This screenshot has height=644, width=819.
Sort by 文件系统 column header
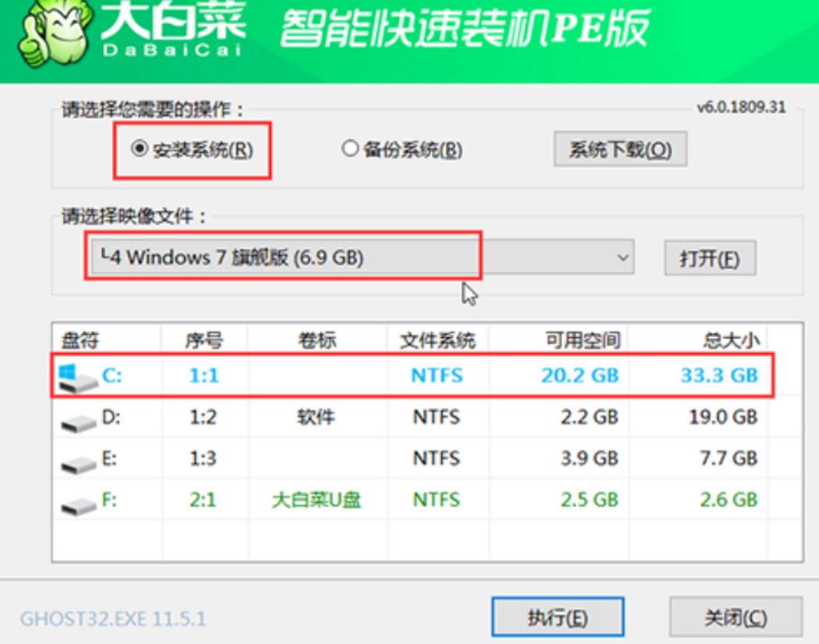[x=437, y=340]
